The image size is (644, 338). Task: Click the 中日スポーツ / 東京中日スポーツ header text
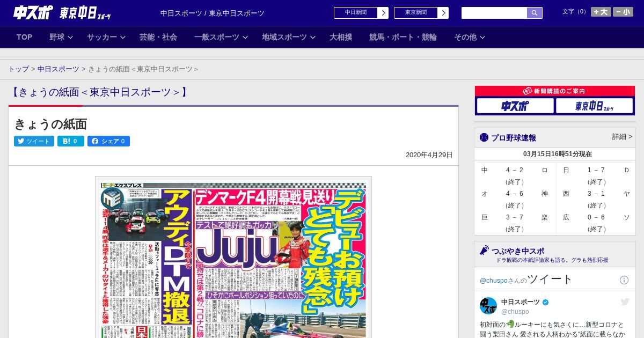[x=213, y=13]
